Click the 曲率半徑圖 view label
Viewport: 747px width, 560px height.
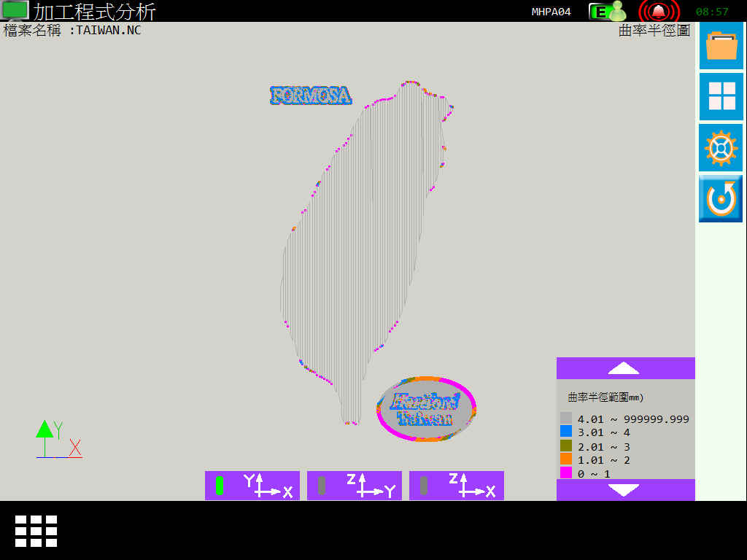(x=654, y=31)
